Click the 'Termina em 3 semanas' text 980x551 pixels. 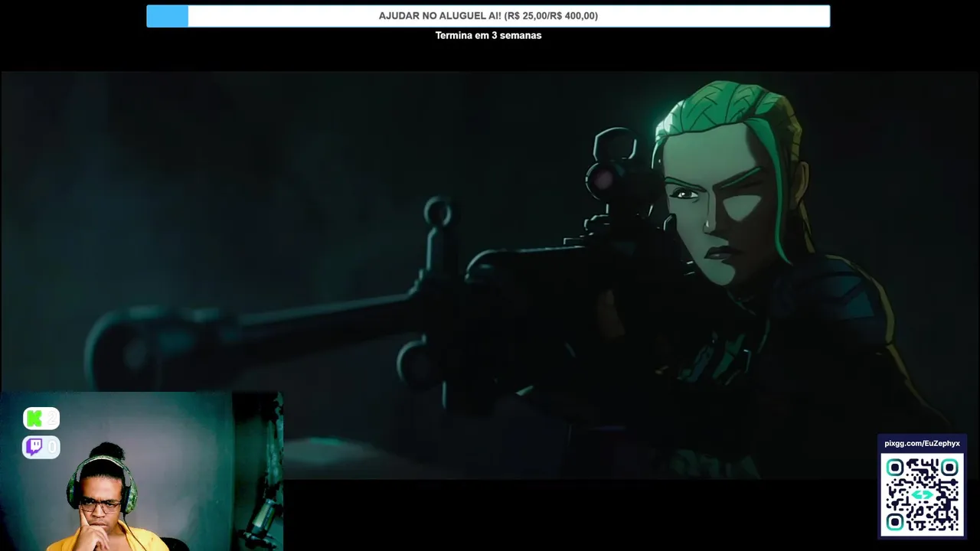pos(488,35)
